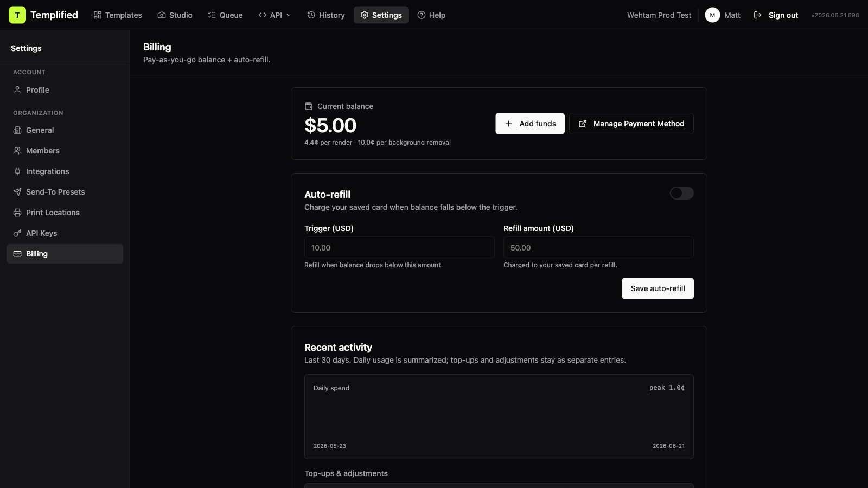
Task: Click the external link icon in Manage Payment Method
Action: tap(583, 124)
